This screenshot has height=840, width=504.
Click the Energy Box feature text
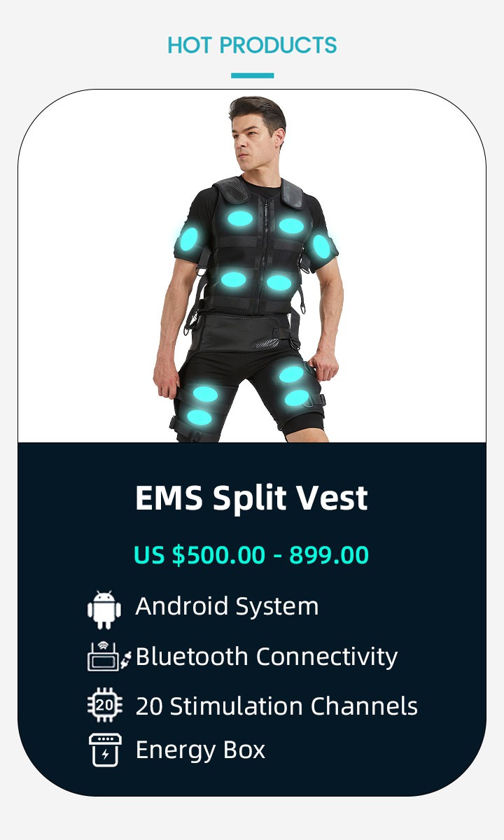click(200, 750)
